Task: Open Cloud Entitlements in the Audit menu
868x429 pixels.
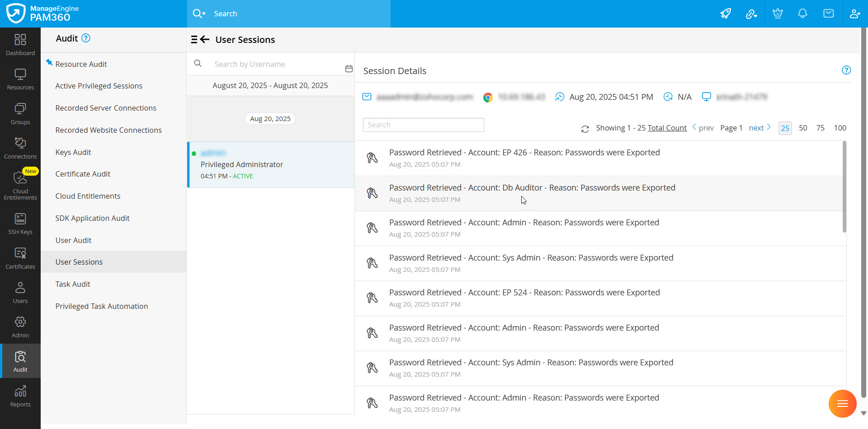Action: click(88, 196)
